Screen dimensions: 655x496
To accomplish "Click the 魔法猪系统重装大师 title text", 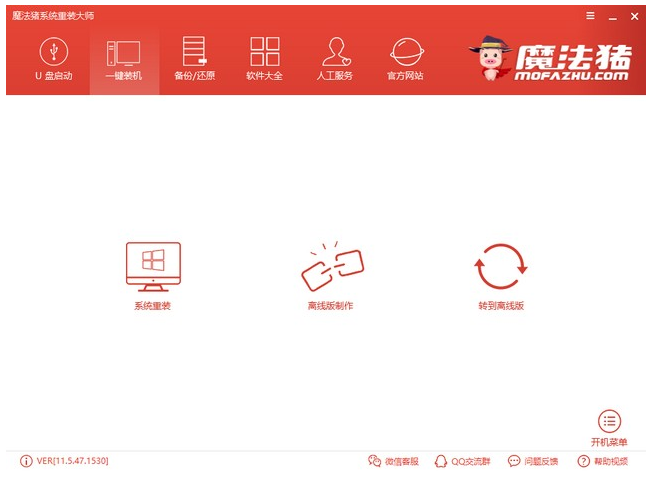I will (53, 16).
